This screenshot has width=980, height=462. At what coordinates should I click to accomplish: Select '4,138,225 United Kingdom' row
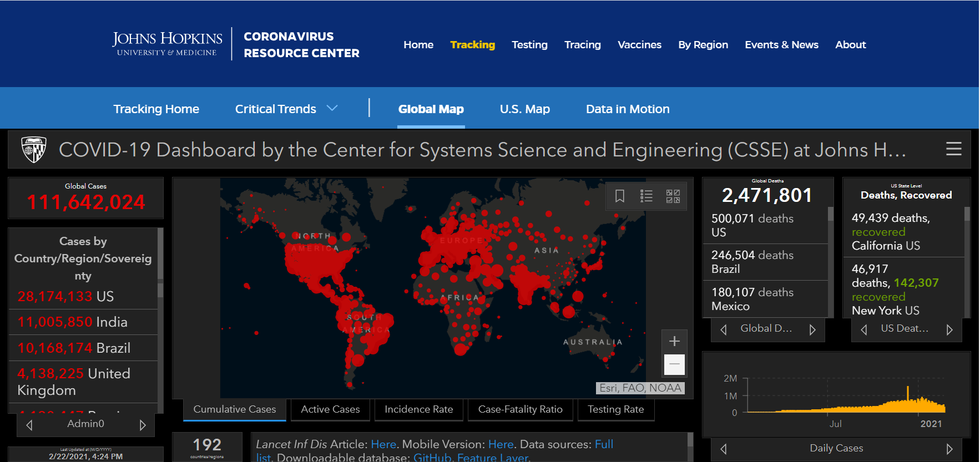click(83, 382)
